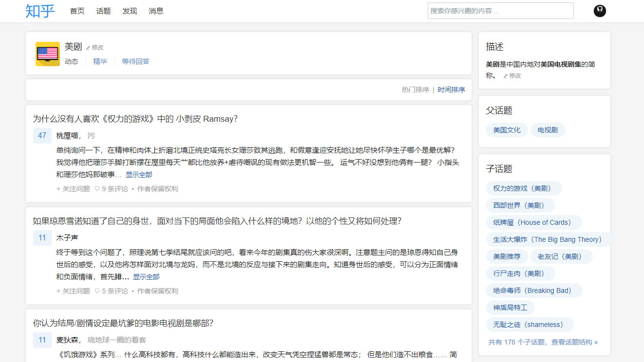This screenshot has height=362, width=644.
Task: Click the 美剧 topic flag thumbnail icon
Action: [47, 54]
